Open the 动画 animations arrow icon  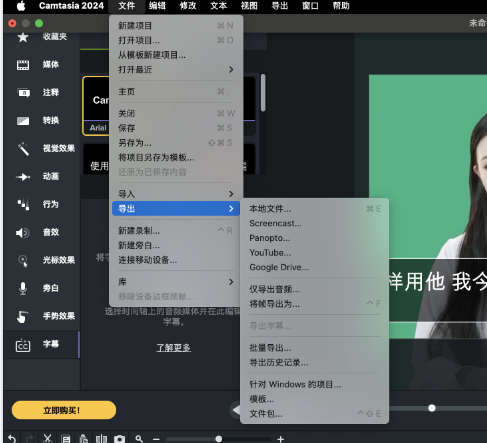23,177
